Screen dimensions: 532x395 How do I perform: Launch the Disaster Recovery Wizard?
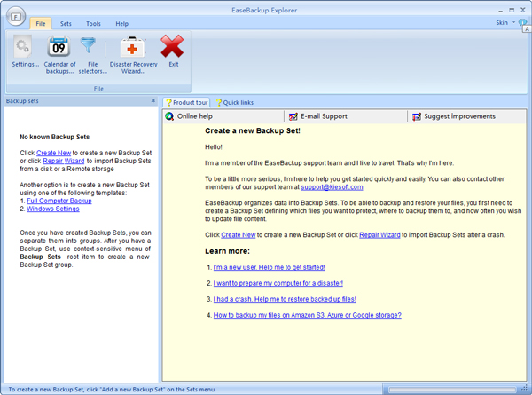[133, 55]
